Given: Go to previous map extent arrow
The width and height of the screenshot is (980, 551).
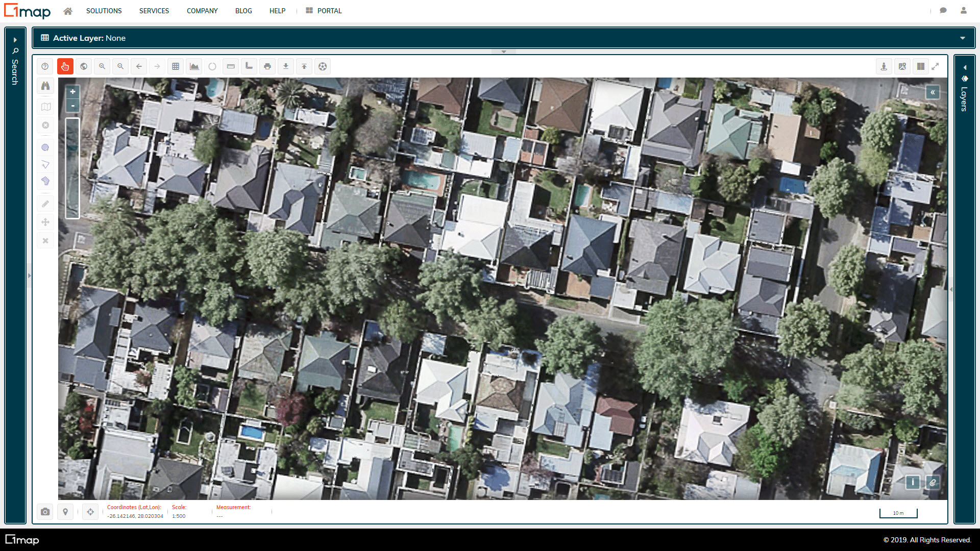Looking at the screenshot, I should (139, 66).
